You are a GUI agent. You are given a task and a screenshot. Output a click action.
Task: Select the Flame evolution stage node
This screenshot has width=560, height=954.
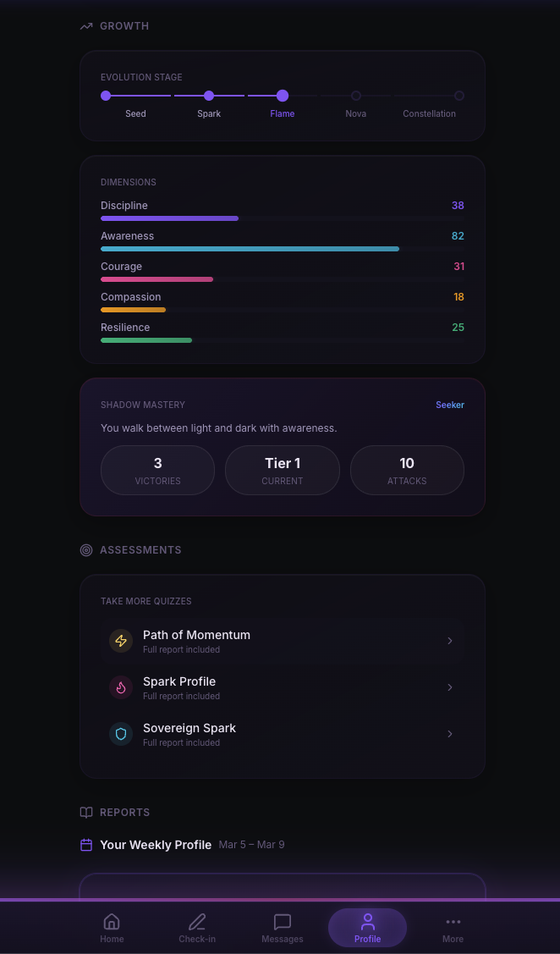(x=283, y=96)
